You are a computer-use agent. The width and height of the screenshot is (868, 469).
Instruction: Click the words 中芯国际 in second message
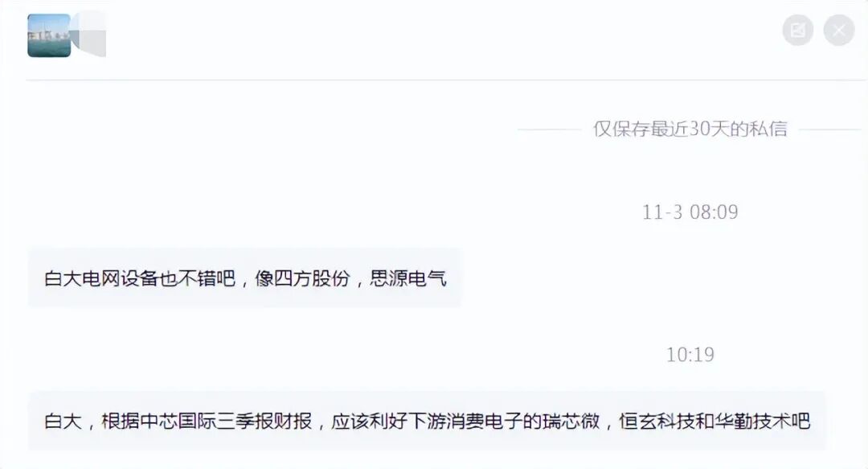pyautogui.click(x=178, y=421)
